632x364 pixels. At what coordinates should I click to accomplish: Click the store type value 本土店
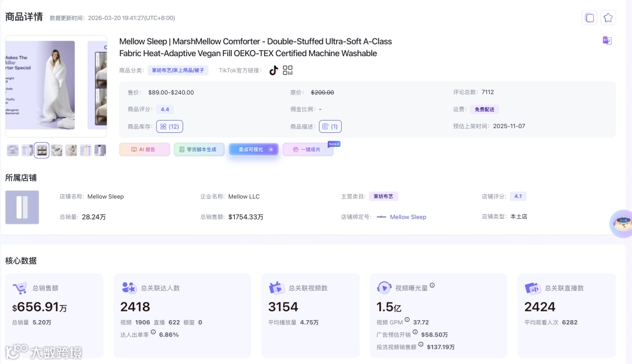tap(518, 217)
